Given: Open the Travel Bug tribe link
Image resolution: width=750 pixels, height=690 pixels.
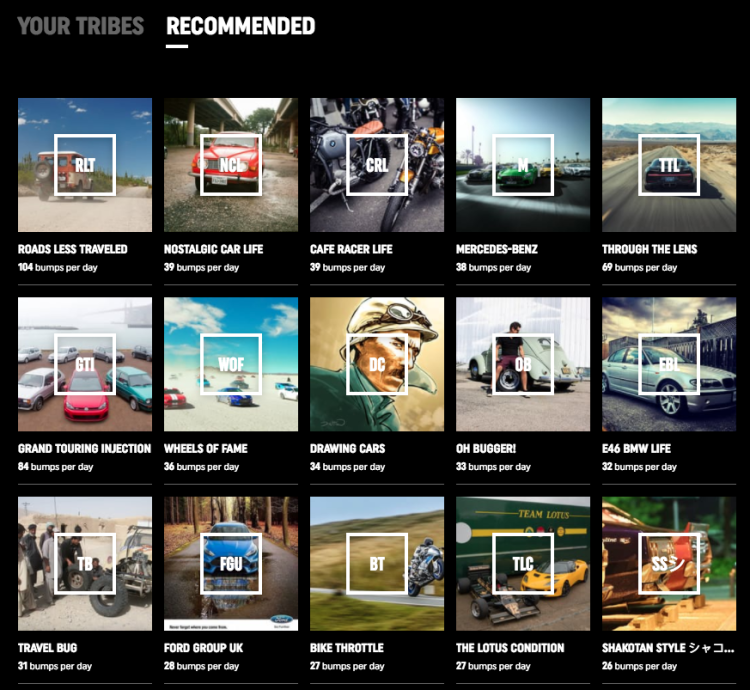Looking at the screenshot, I should click(47, 648).
